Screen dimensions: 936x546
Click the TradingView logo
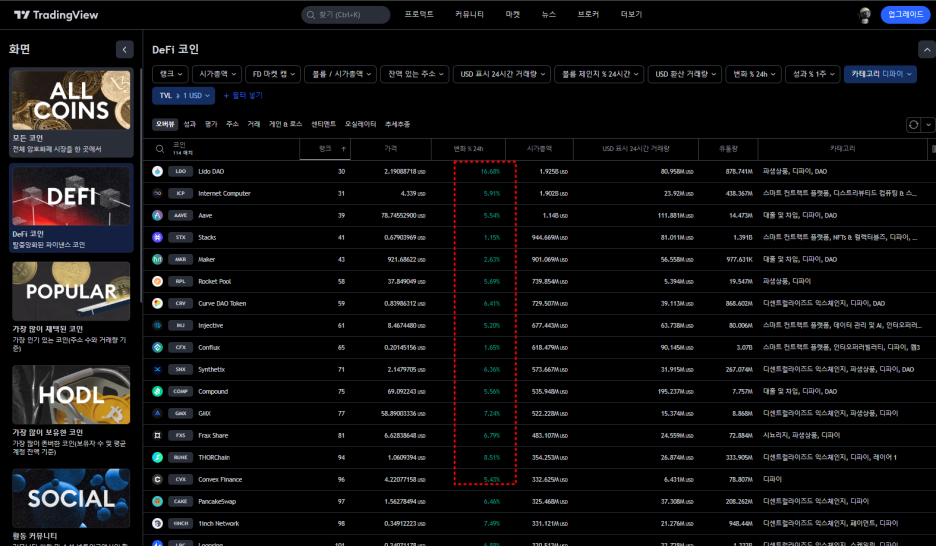coord(56,15)
